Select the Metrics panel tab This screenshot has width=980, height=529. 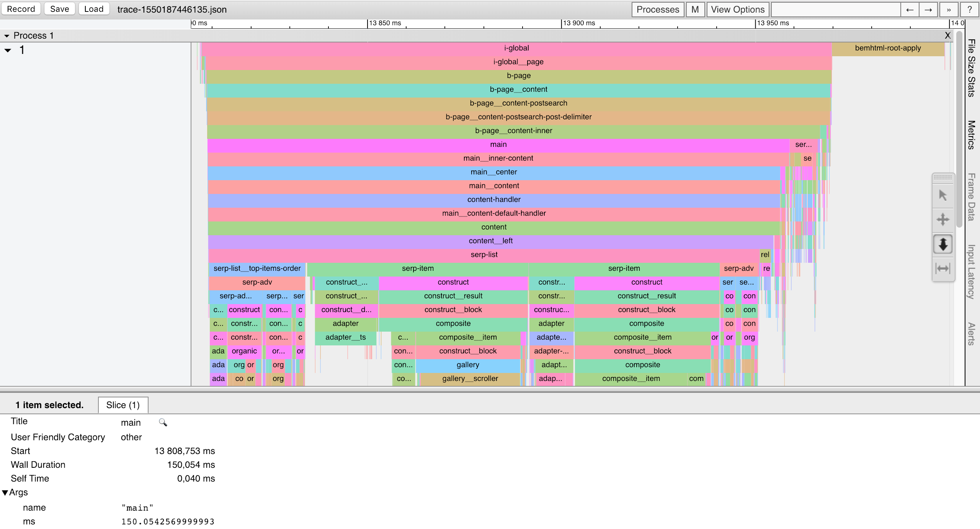(972, 133)
